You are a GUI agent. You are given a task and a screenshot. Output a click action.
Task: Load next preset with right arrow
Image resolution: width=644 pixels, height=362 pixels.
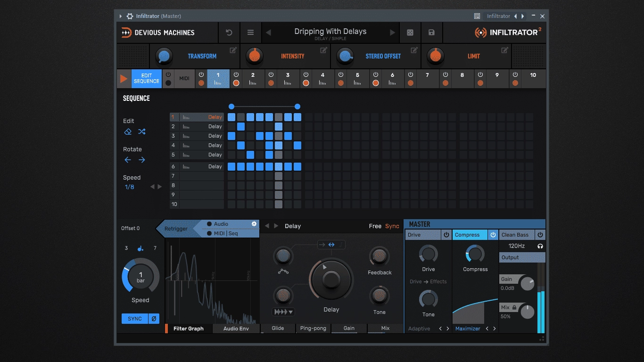(392, 33)
